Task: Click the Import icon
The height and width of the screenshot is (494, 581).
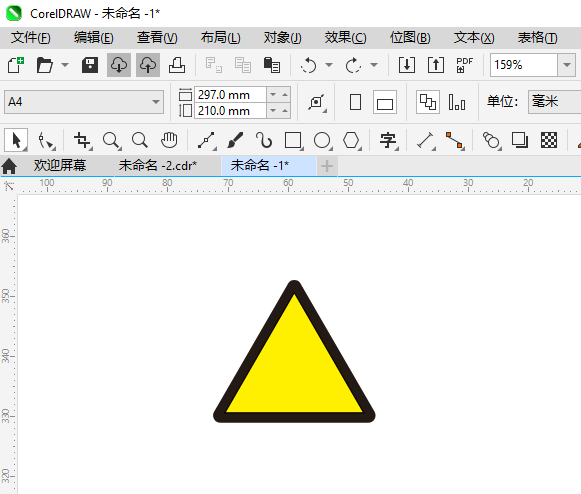Action: point(406,65)
